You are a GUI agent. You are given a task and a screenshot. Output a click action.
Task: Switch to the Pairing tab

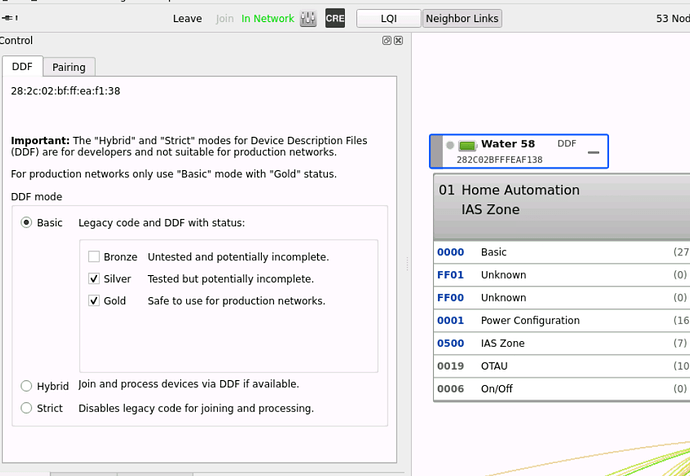(x=69, y=67)
